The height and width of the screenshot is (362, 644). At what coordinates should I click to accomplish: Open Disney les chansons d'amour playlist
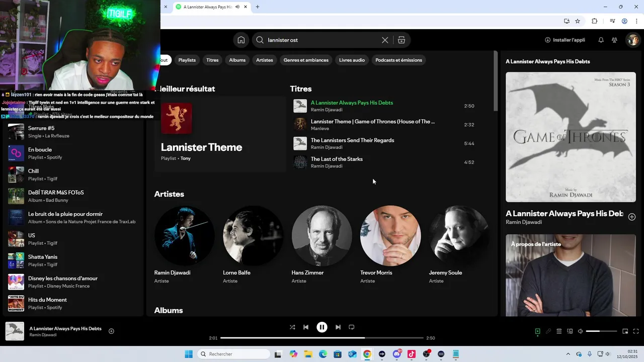(x=73, y=282)
